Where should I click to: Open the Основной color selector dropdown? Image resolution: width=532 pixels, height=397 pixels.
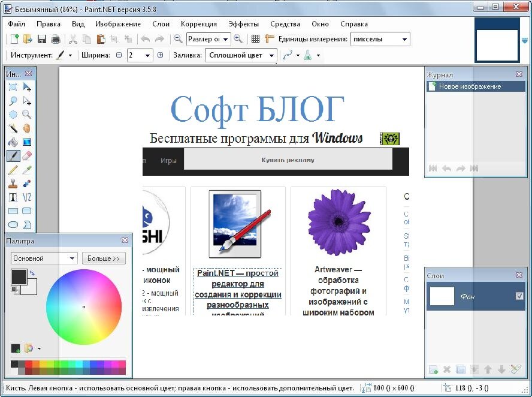click(x=44, y=258)
